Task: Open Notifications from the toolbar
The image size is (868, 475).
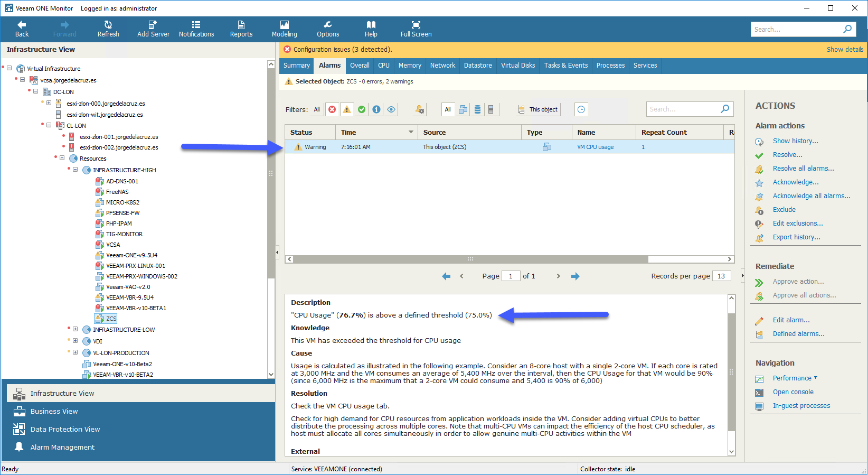Action: [x=196, y=29]
